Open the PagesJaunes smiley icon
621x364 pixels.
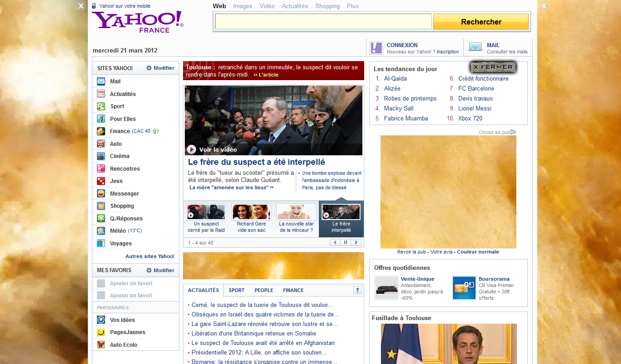101,332
